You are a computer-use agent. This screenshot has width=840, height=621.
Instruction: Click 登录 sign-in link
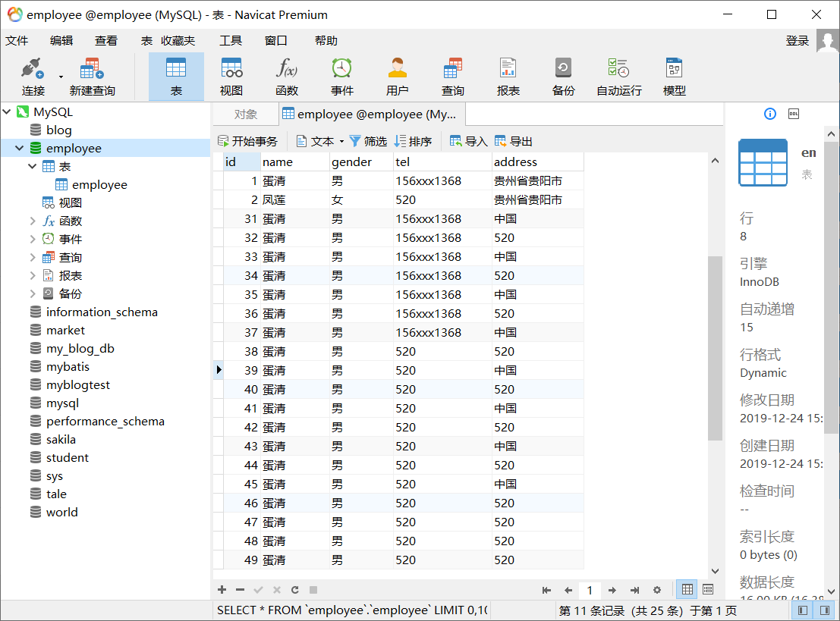click(798, 41)
